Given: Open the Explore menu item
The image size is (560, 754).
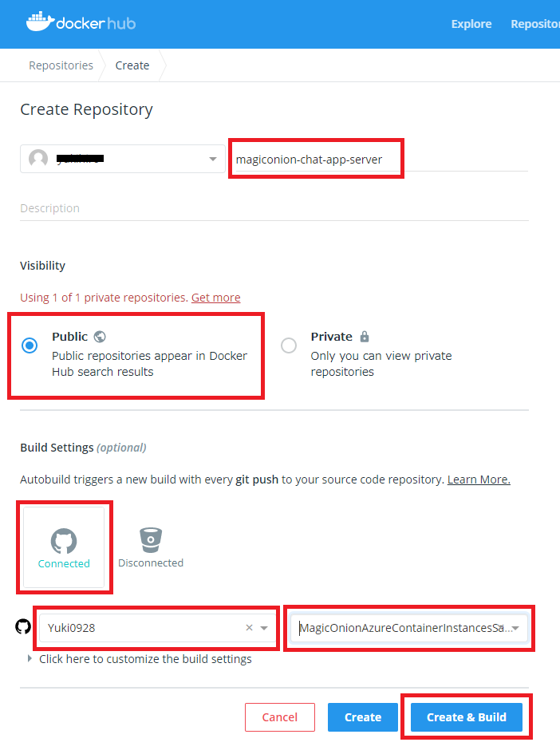Looking at the screenshot, I should click(x=471, y=24).
